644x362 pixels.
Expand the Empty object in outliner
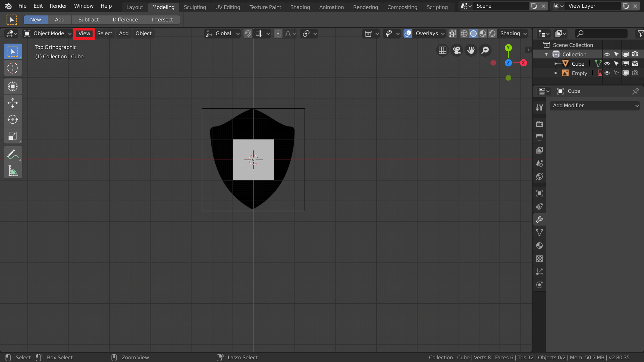pyautogui.click(x=556, y=73)
